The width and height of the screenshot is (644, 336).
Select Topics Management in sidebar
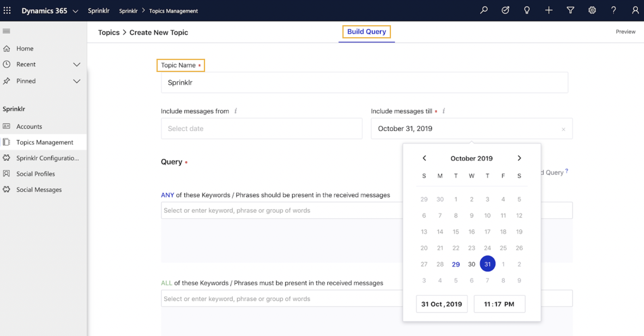tap(43, 142)
